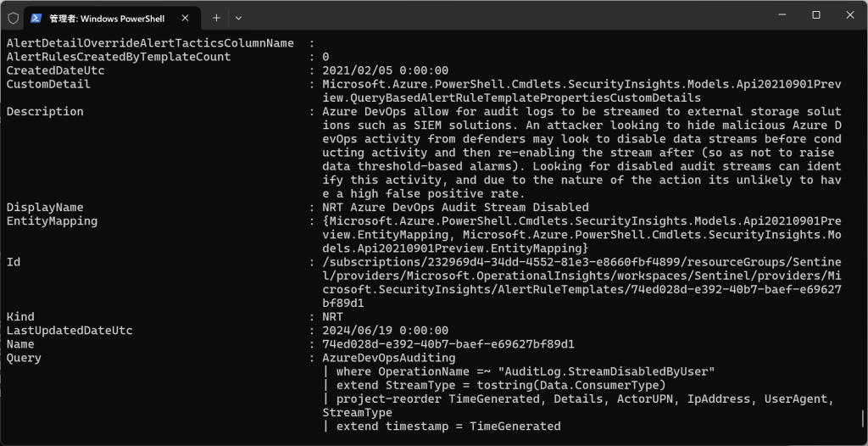Click the EntityMapping property label
Image resolution: width=868 pixels, height=446 pixels.
pos(52,221)
